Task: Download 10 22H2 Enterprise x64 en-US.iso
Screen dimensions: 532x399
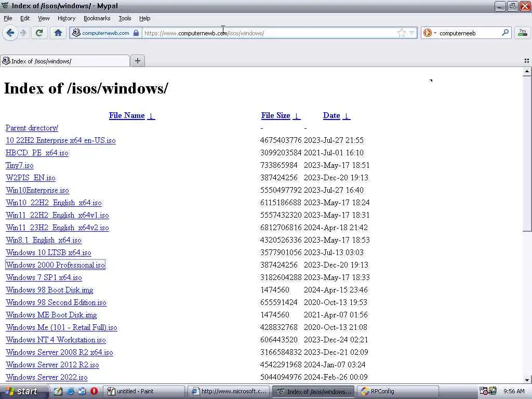Action: click(61, 140)
